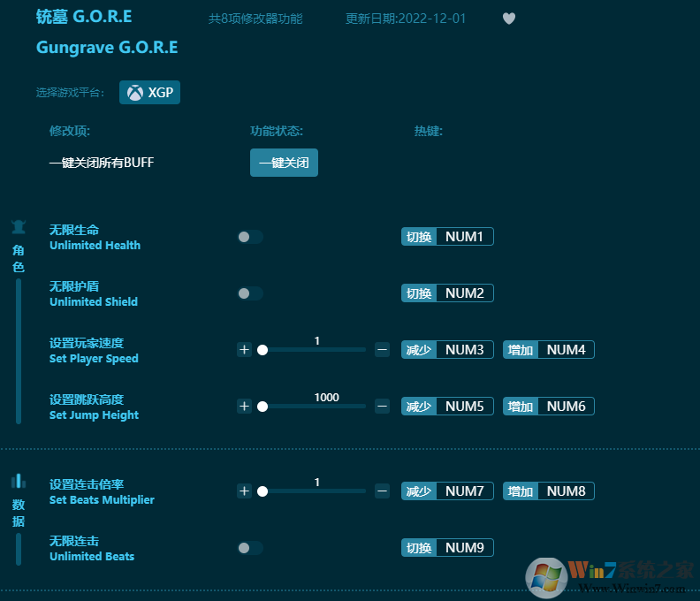Click the 共8项修改器功能 text
The height and width of the screenshot is (601, 700).
coord(255,19)
